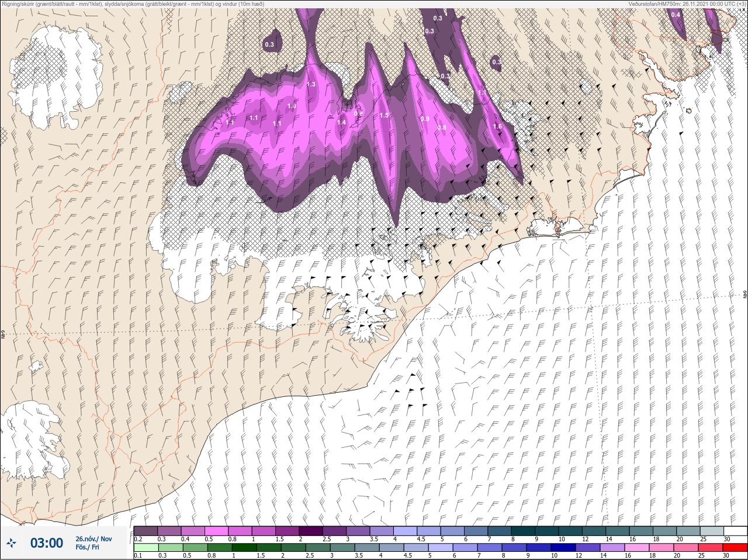Screen dimensions: 748x560
Task: Click the 0.4 value at the top right
Action: 676,15
